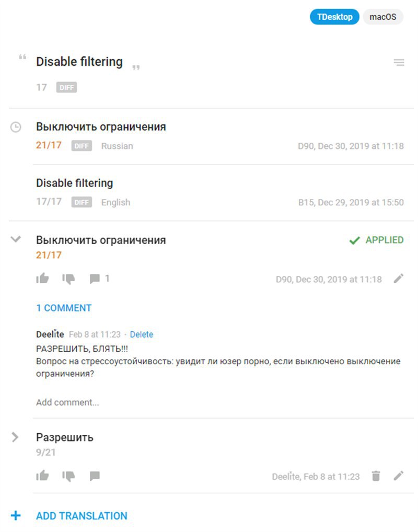Open comments icon with count 1
Screen dimensions: 418x532
pos(99,279)
